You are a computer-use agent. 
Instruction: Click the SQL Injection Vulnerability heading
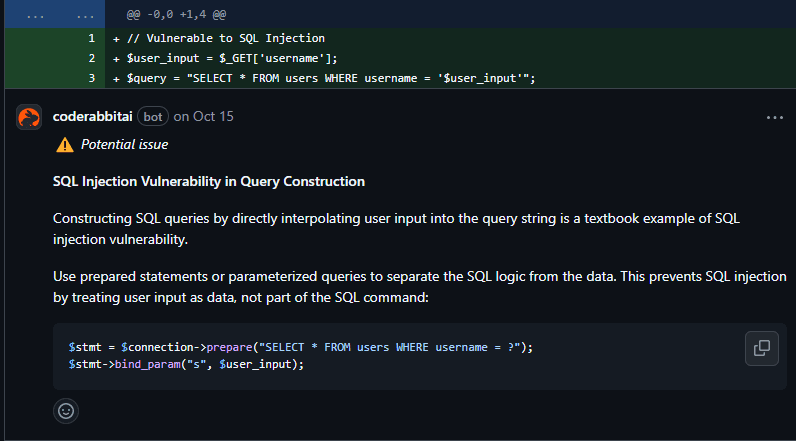[x=208, y=182]
